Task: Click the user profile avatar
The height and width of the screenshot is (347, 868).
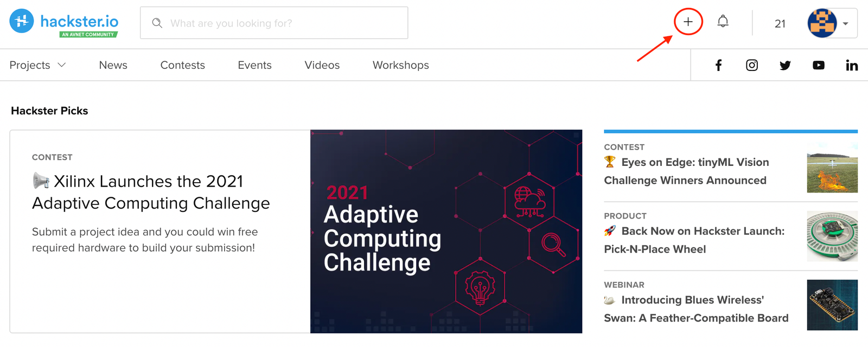Action: tap(822, 23)
